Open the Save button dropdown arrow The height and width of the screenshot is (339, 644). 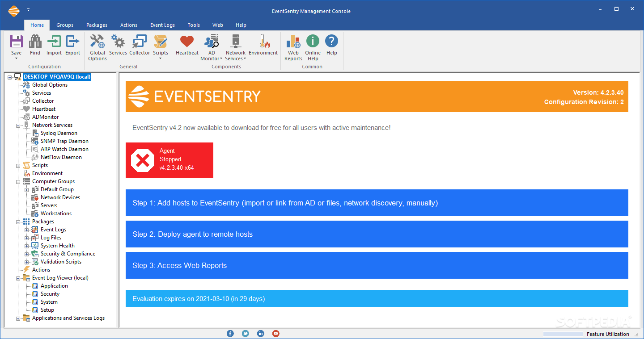[16, 59]
